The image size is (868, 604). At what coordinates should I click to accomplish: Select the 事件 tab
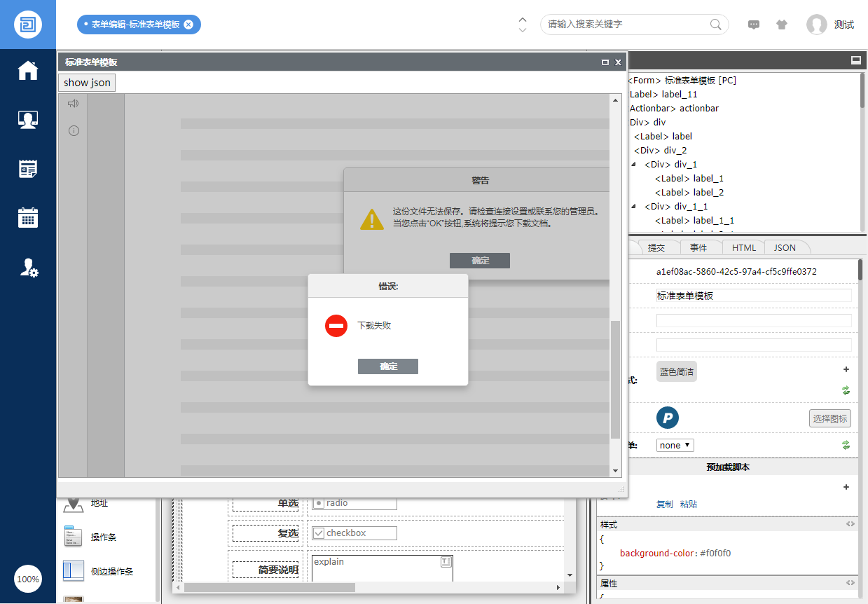pos(698,247)
